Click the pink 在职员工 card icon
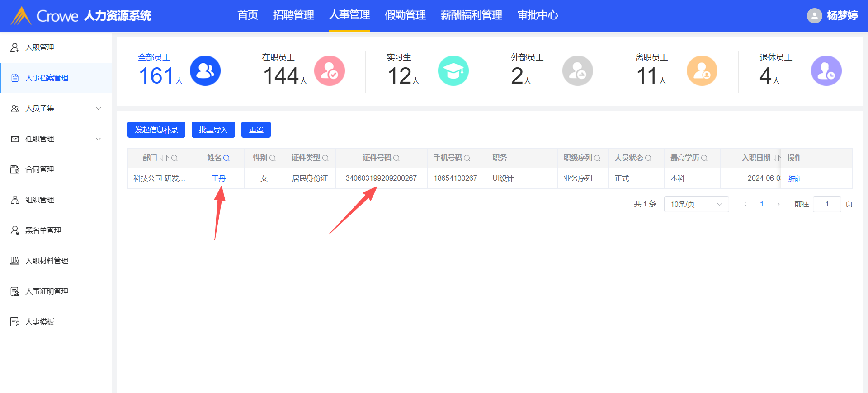Screen dimensions: 868x393 330,71
